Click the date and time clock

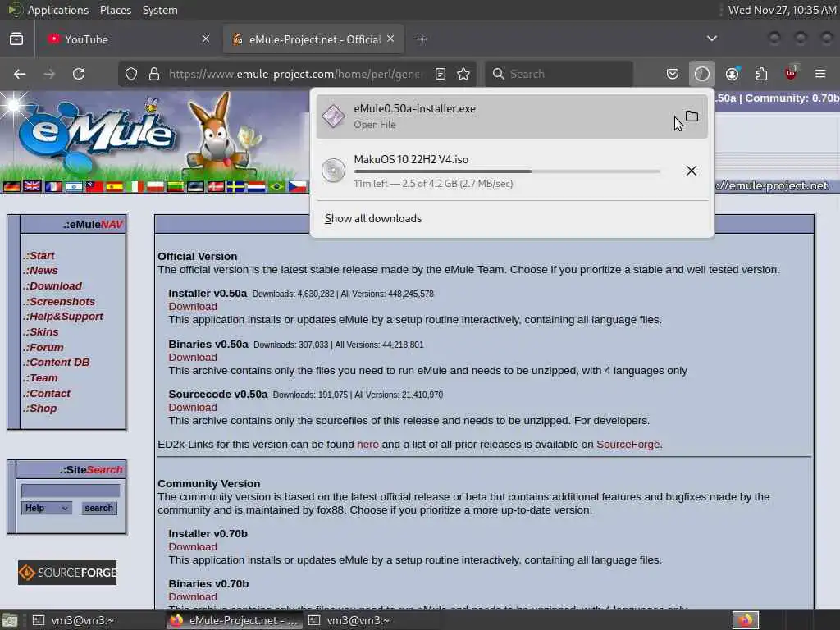coord(782,10)
